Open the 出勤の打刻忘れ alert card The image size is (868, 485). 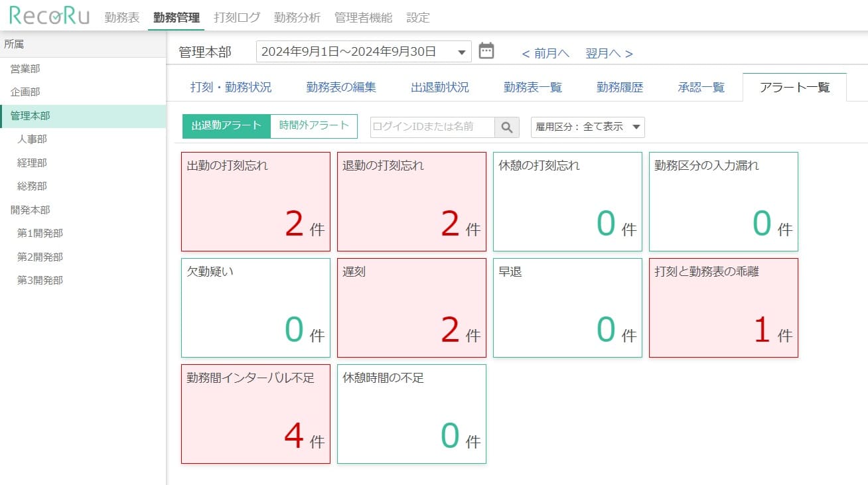coord(255,201)
